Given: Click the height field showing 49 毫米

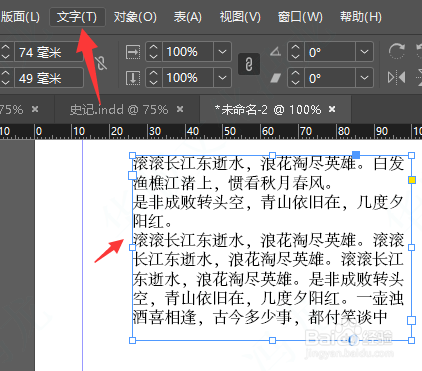Looking at the screenshot, I should (x=49, y=78).
